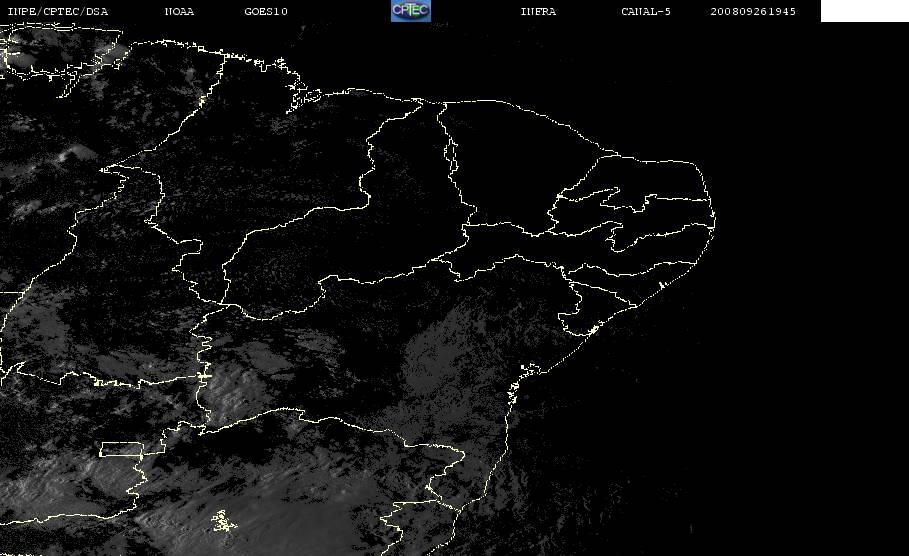909x556 pixels.
Task: Click the bright white coastal marker near Salvador bay
Action: pyautogui.click(x=530, y=369)
